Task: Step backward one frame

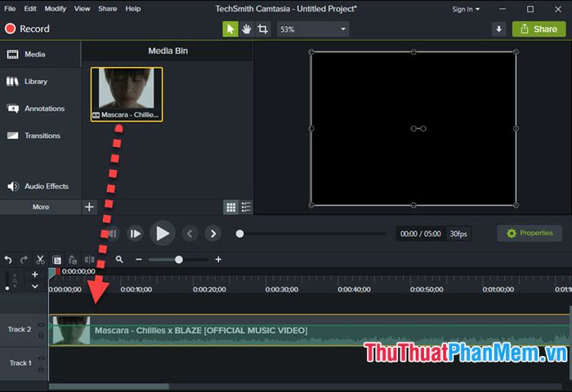Action: [x=113, y=234]
